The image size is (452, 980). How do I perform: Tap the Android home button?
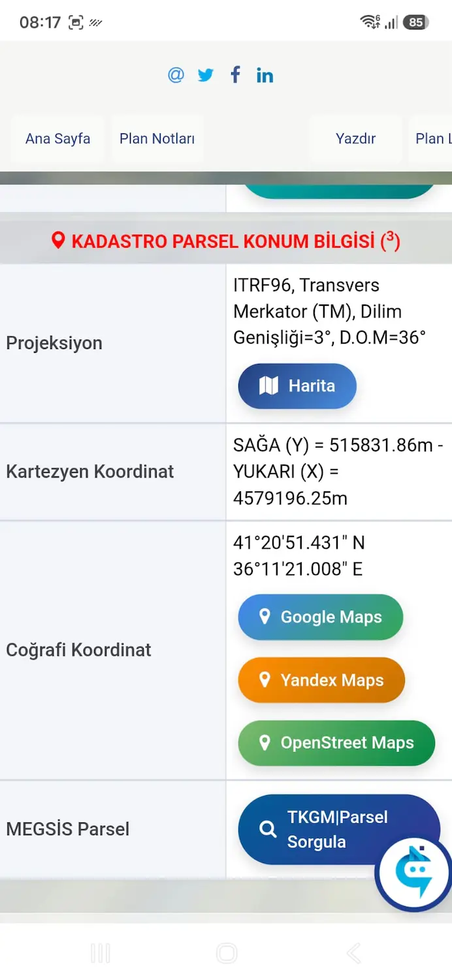(227, 953)
